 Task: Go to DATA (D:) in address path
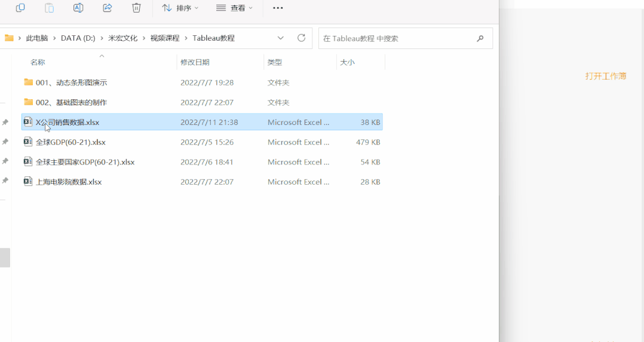78,38
